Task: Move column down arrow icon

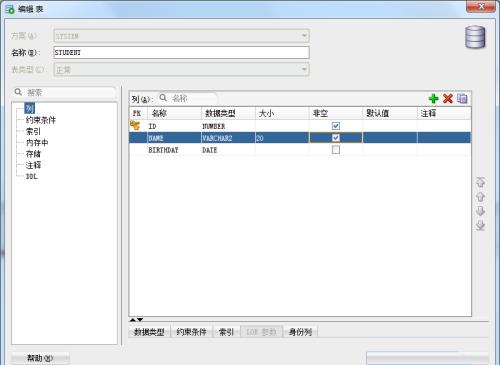Action: (480, 211)
